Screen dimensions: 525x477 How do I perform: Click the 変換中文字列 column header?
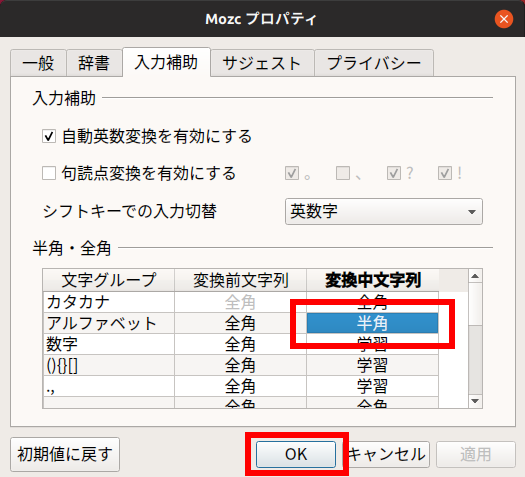(373, 280)
